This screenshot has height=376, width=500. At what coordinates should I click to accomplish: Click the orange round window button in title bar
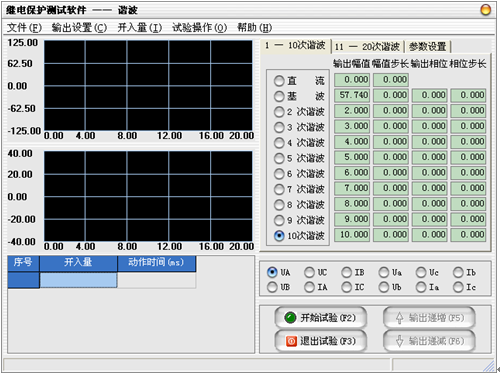click(x=485, y=10)
